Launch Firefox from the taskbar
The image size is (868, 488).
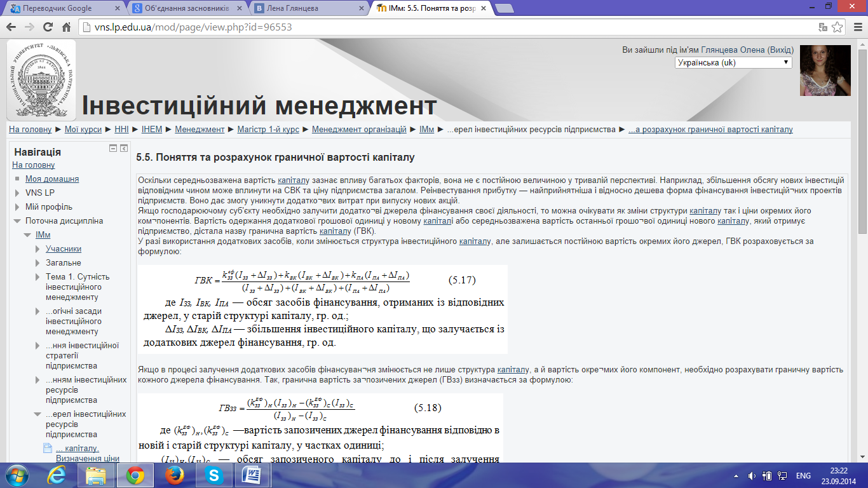click(173, 475)
